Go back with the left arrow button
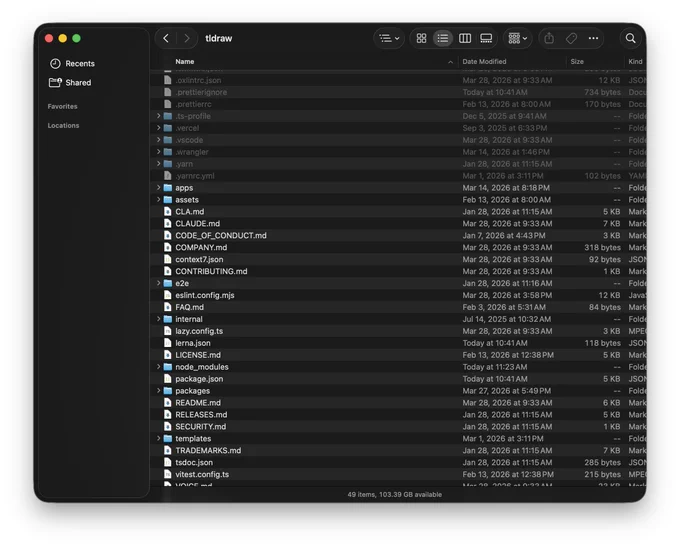The height and width of the screenshot is (547, 680). [x=166, y=38]
